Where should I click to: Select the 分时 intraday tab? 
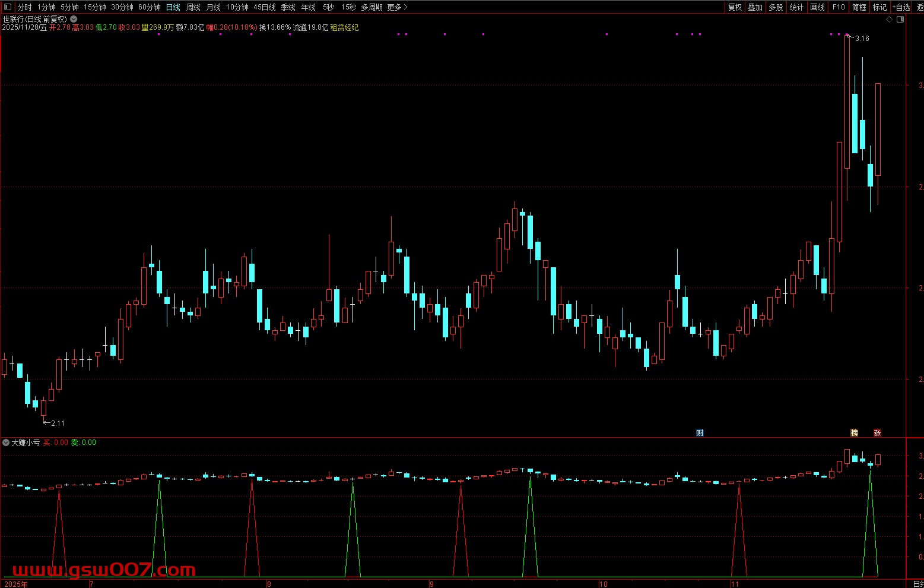24,7
